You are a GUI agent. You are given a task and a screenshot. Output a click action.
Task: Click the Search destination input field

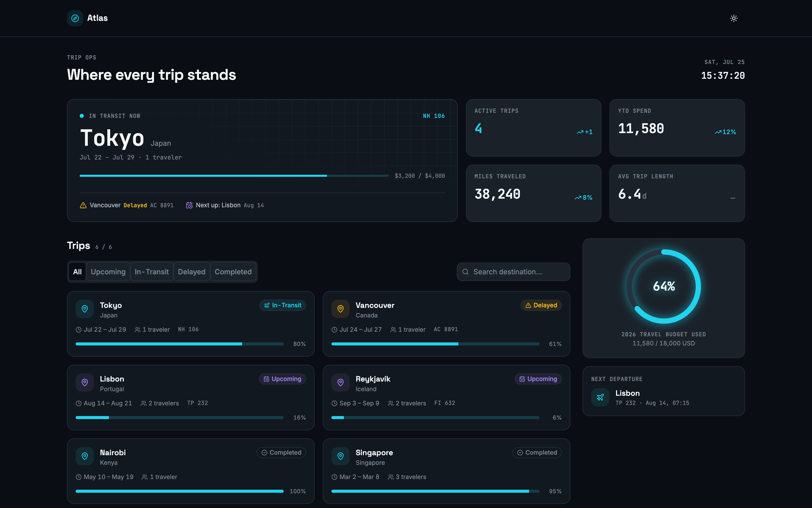click(x=513, y=272)
